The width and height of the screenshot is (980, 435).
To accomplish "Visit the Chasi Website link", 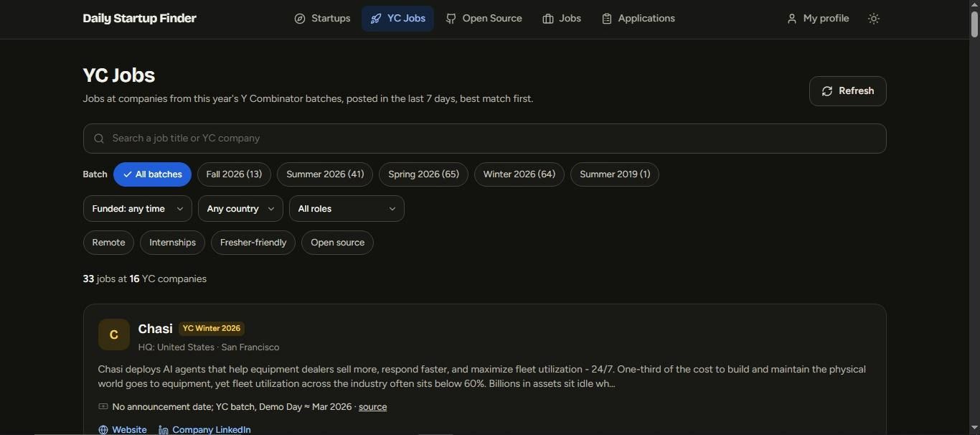I will (123, 430).
